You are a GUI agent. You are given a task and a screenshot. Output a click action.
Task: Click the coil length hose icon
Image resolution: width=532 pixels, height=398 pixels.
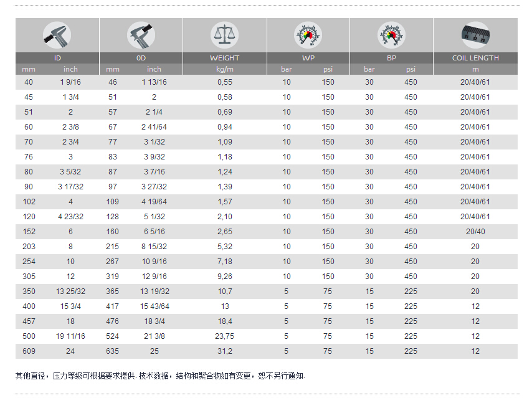point(475,35)
